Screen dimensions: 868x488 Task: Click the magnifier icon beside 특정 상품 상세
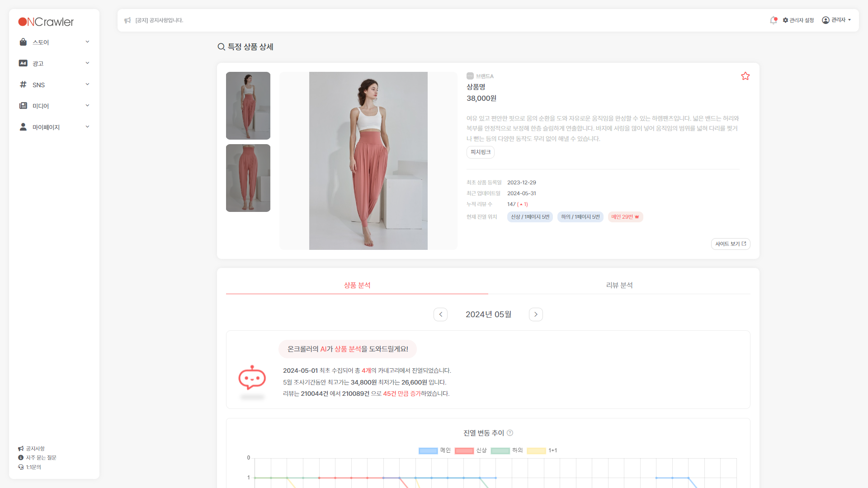[x=221, y=47]
